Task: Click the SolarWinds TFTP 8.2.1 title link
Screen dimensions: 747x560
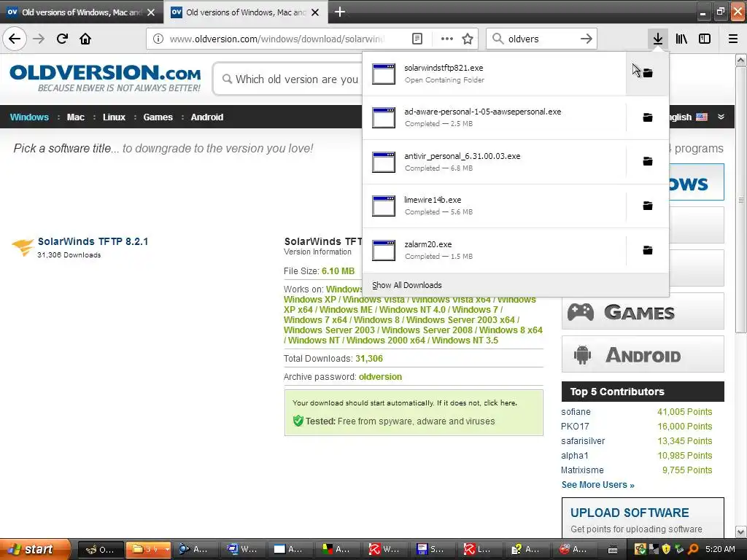Action: pos(93,241)
